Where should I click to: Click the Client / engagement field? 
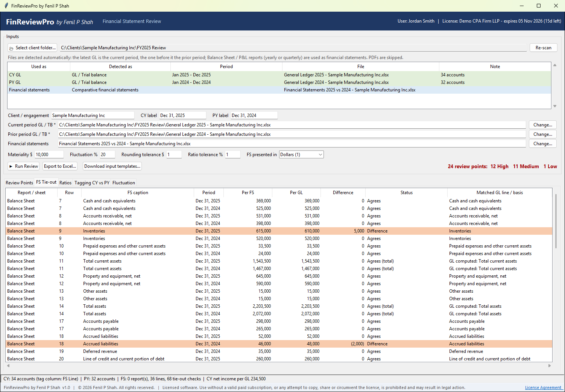tap(93, 115)
